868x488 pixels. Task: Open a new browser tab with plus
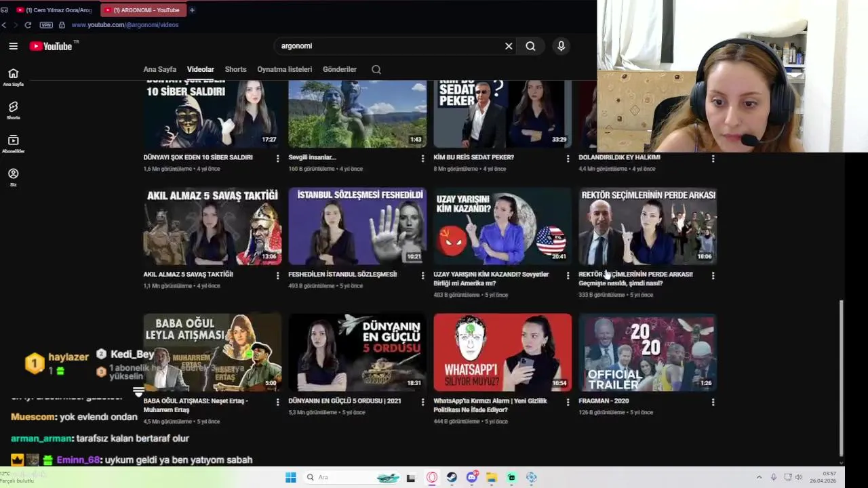192,10
